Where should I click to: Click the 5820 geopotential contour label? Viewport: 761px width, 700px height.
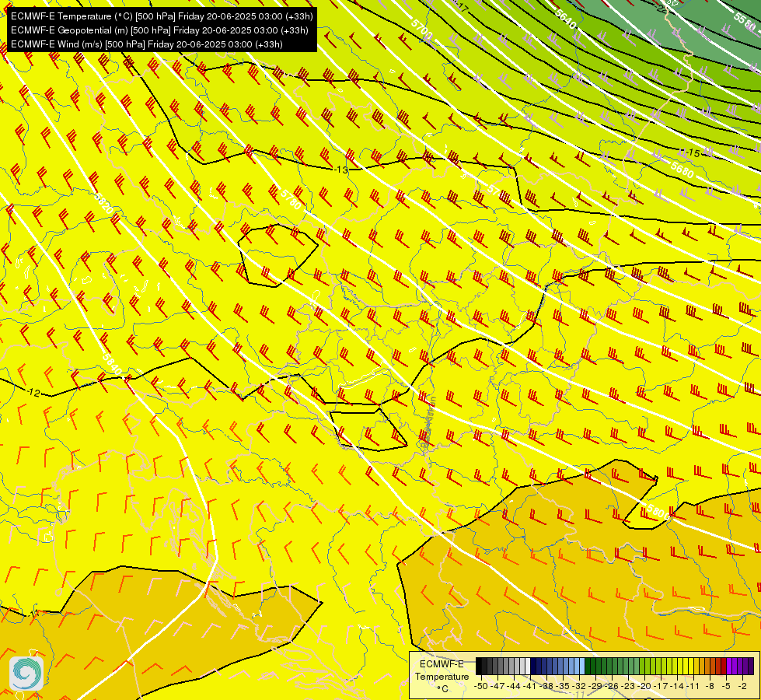tap(103, 204)
